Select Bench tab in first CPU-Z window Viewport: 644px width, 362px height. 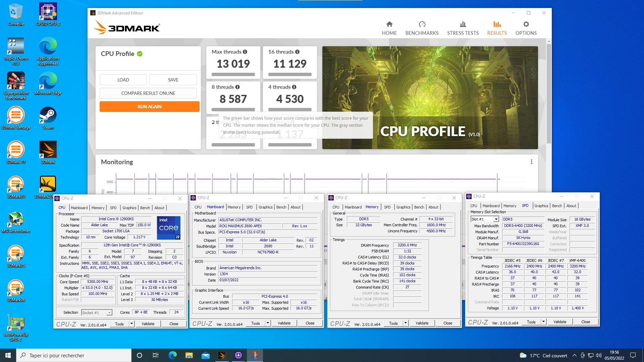(x=145, y=208)
